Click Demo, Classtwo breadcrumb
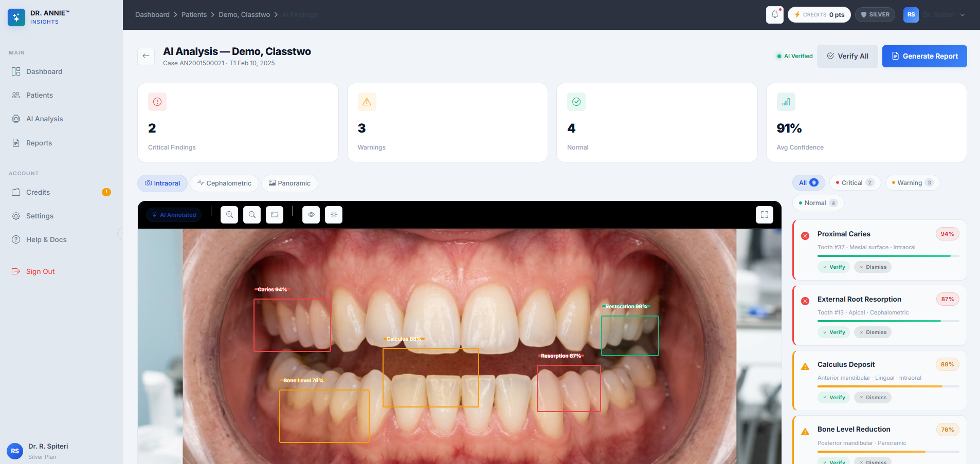980x464 pixels. pos(244,14)
